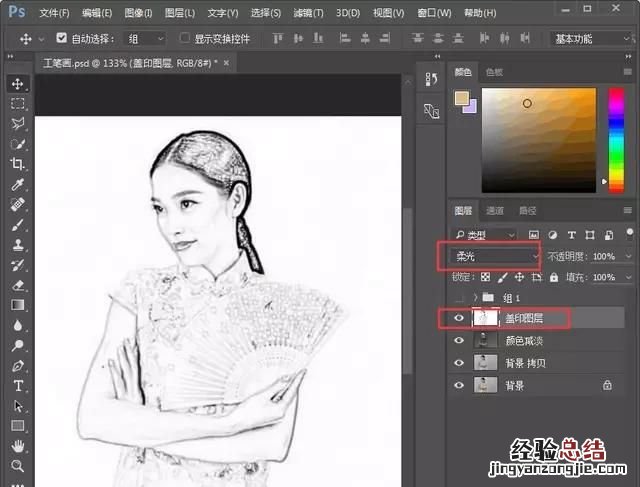The image size is (640, 487).
Task: Select the Gradient tool
Action: 18,305
